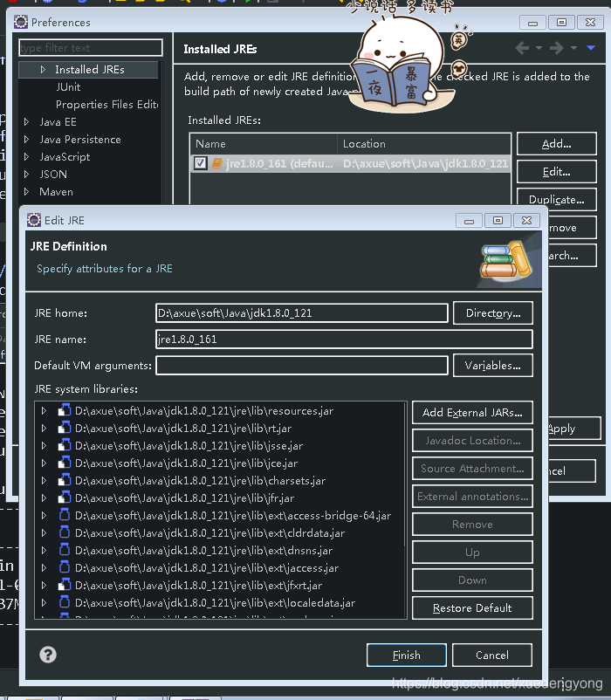Image resolution: width=611 pixels, height=700 pixels.
Task: Maximize the Edit JRE dialog
Action: [x=498, y=220]
